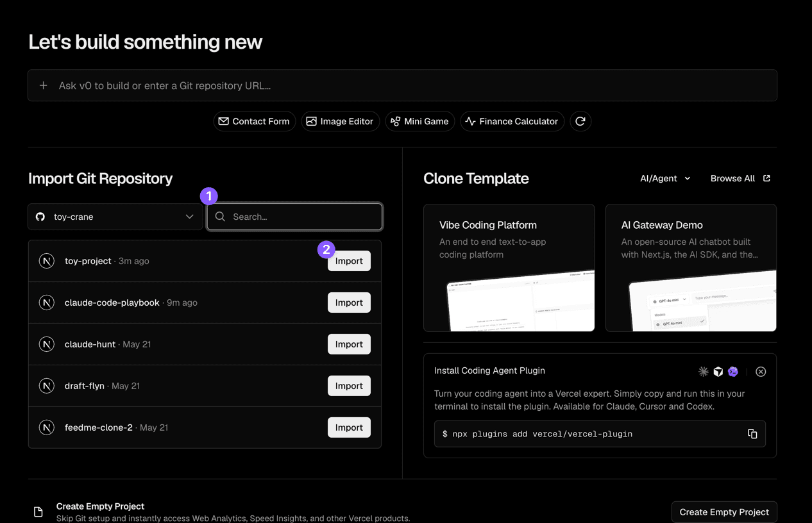Click the Install Coding Agent Plugin heading

click(x=489, y=370)
